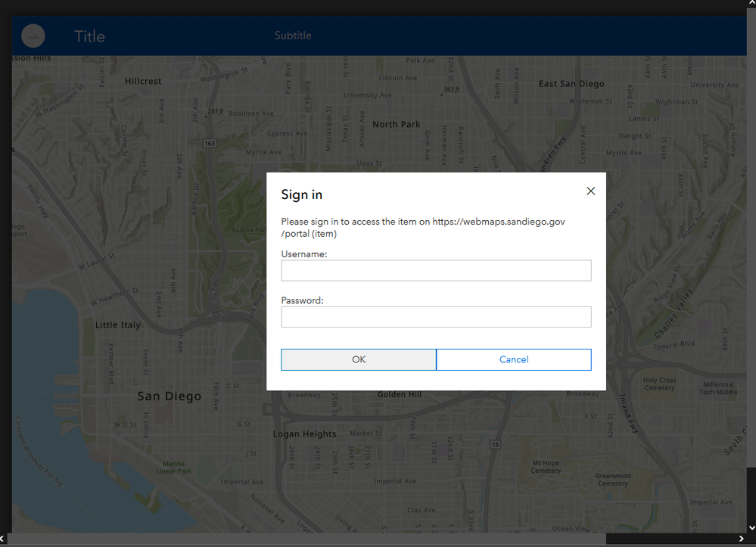Click the vertical scrollbar down arrow

coord(751,528)
